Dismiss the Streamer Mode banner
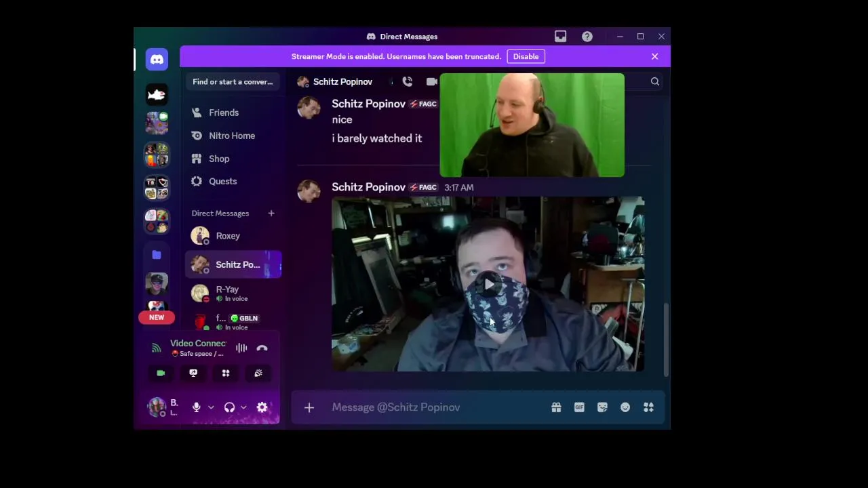This screenshot has width=868, height=488. tap(655, 56)
